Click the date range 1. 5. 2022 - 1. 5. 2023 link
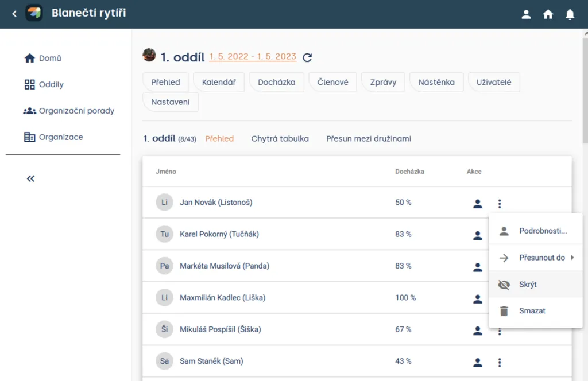The height and width of the screenshot is (381, 588). click(253, 57)
